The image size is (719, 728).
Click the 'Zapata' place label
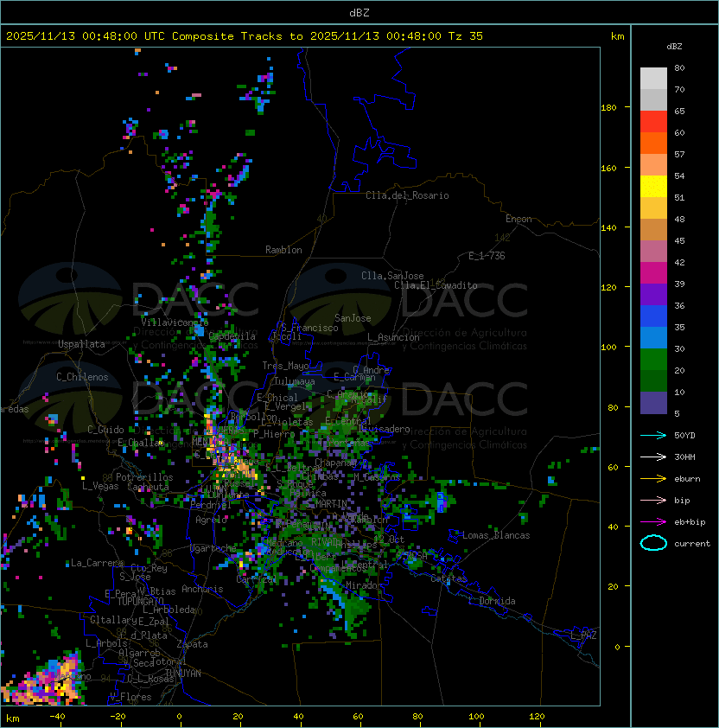pos(192,644)
